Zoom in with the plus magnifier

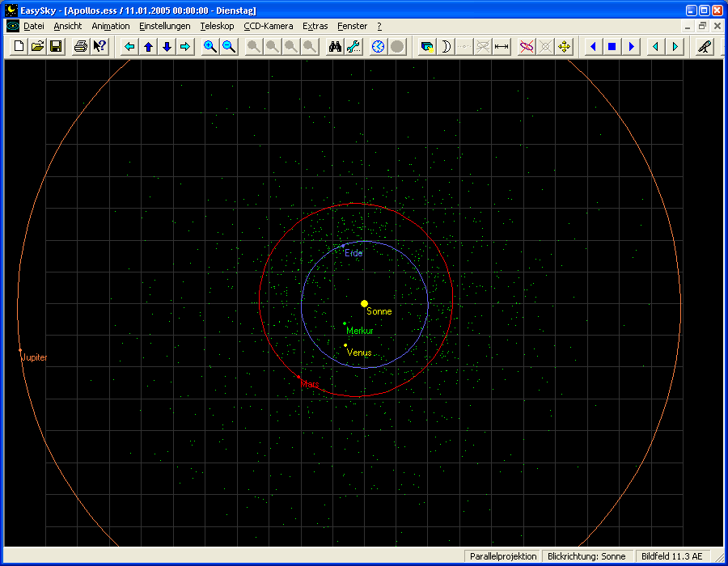tap(210, 47)
